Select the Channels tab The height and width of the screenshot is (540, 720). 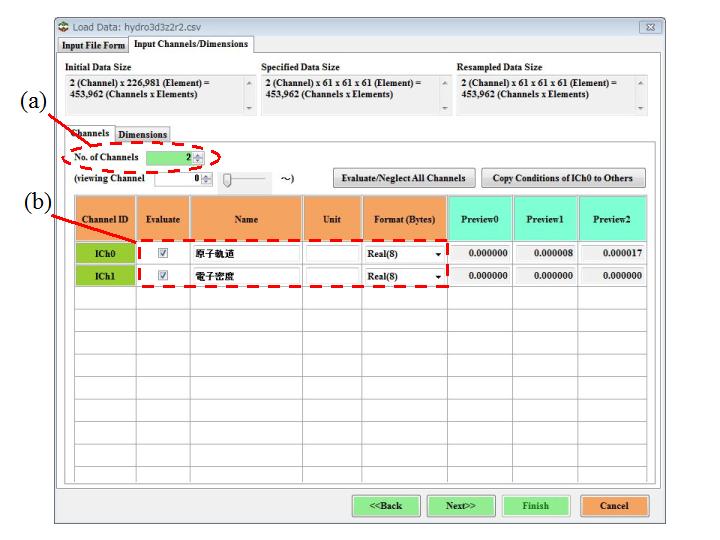pos(90,134)
